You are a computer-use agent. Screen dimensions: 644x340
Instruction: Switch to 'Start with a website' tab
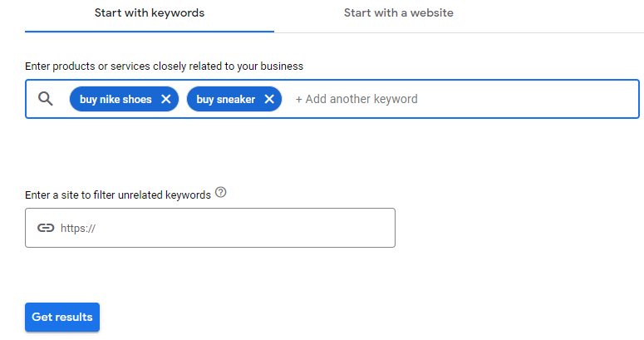(398, 13)
